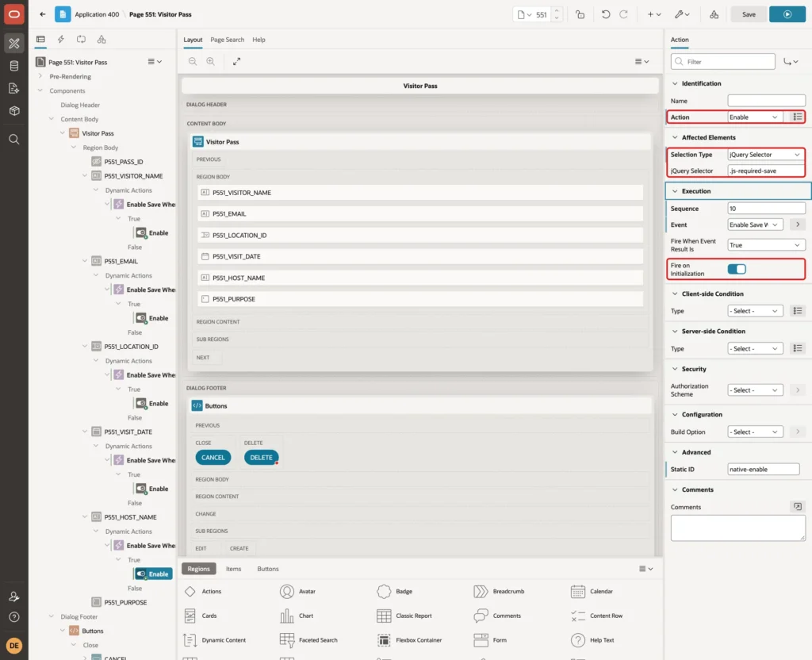Viewport: 812px width, 660px height.
Task: Expand the Comments editor popup icon
Action: [x=798, y=507]
